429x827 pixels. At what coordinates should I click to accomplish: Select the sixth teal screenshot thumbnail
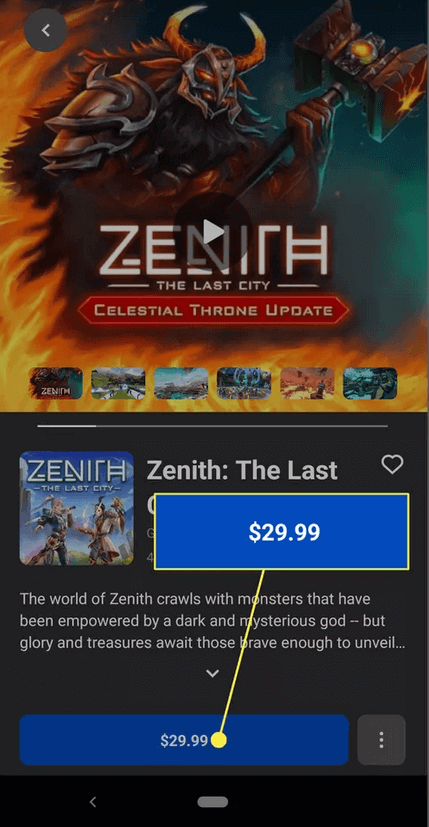point(370,383)
